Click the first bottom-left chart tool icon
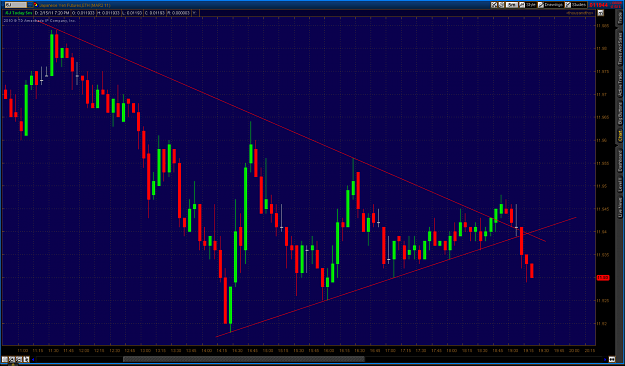The width and height of the screenshot is (625, 366). point(5,359)
